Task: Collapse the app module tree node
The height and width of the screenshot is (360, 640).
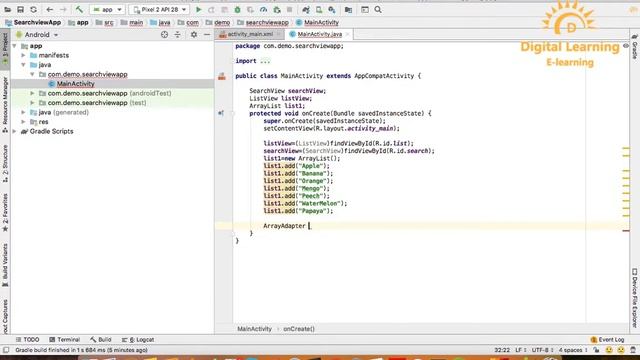Action: 15,46
